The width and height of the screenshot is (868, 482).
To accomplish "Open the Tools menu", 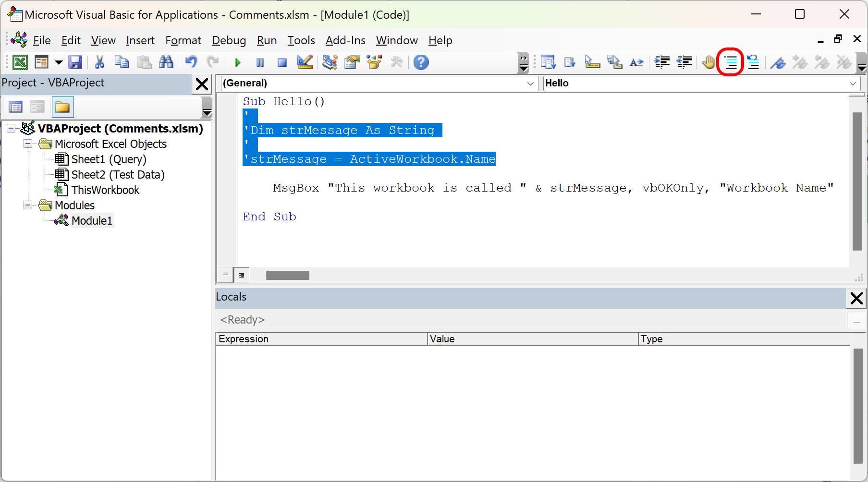I will pos(301,40).
